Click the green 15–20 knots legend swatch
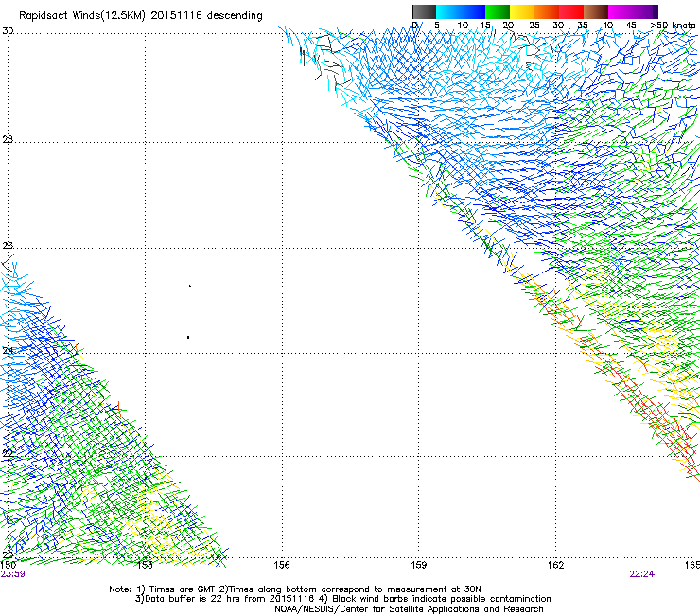Screen dimensions: 700x615 click(498, 11)
